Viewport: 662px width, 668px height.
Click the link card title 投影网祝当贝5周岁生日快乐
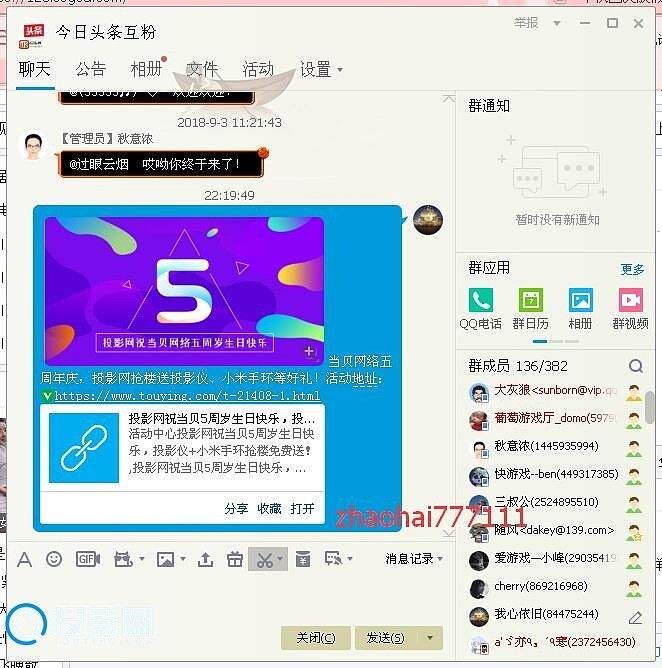pos(222,419)
